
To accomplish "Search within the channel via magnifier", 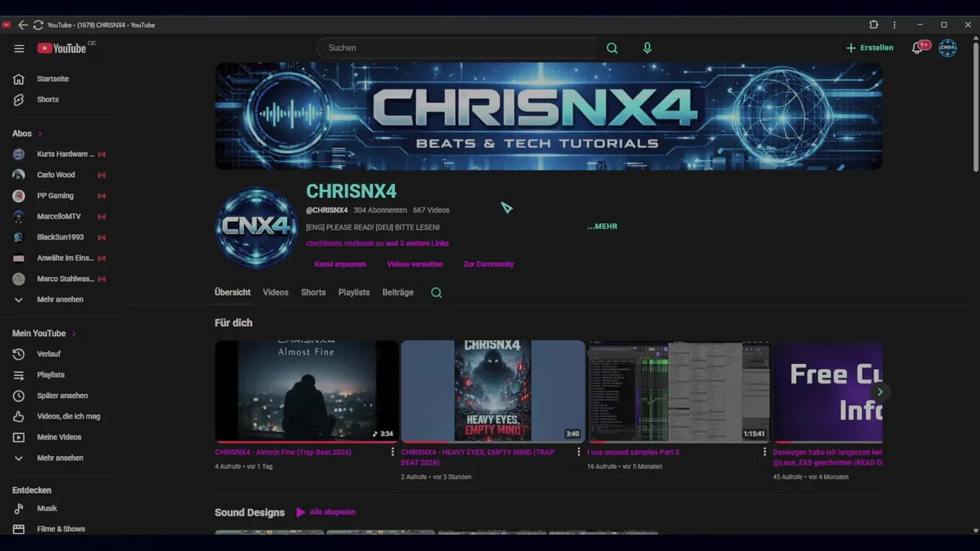I will (436, 292).
